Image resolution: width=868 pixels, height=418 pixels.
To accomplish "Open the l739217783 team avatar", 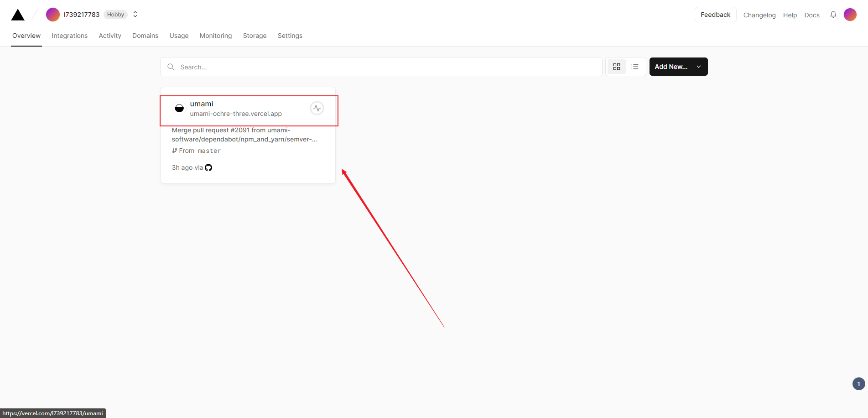I will [53, 15].
